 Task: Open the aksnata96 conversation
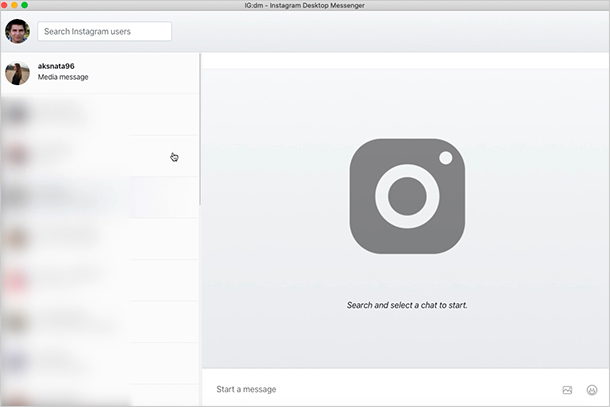pyautogui.click(x=110, y=73)
